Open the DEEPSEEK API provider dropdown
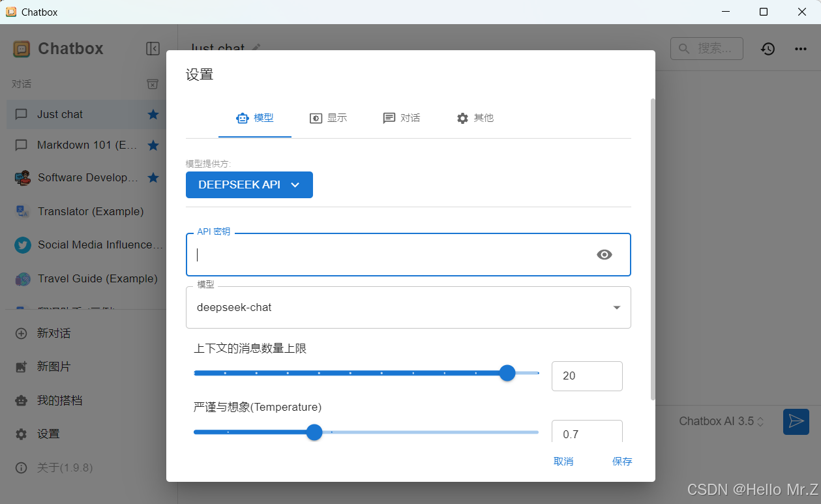 (249, 185)
